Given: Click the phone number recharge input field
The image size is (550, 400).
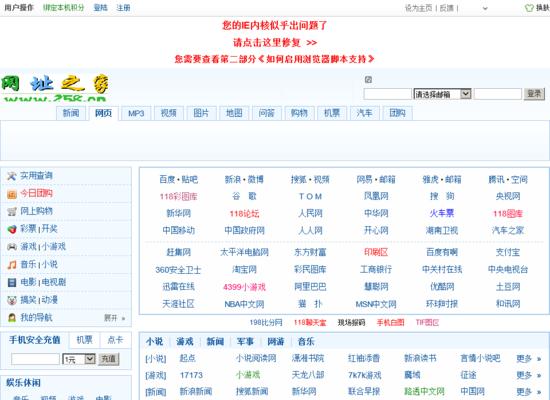Looking at the screenshot, I should pyautogui.click(x=35, y=359).
